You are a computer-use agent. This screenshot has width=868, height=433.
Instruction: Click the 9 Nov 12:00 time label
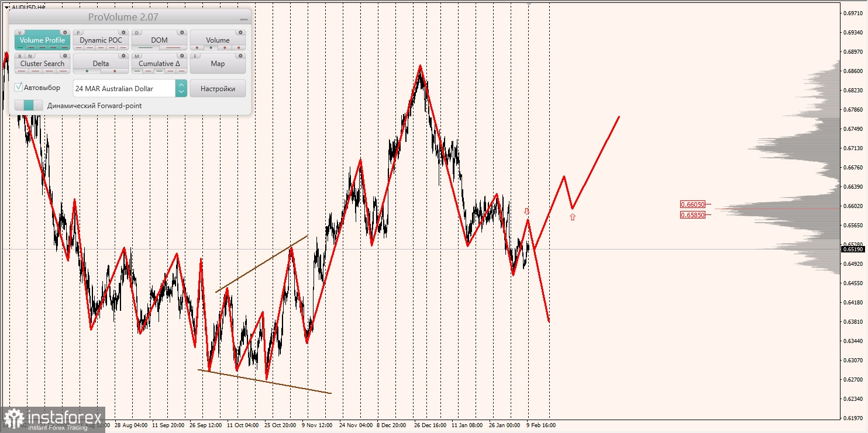pyautogui.click(x=318, y=425)
